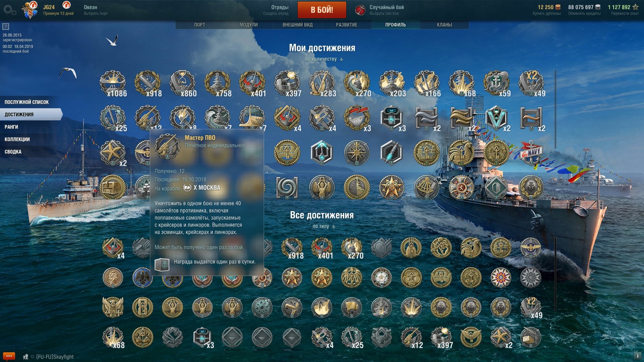Expand the 'по количеству' sort dropdown
Screen dimensions: 644x362
(324, 59)
